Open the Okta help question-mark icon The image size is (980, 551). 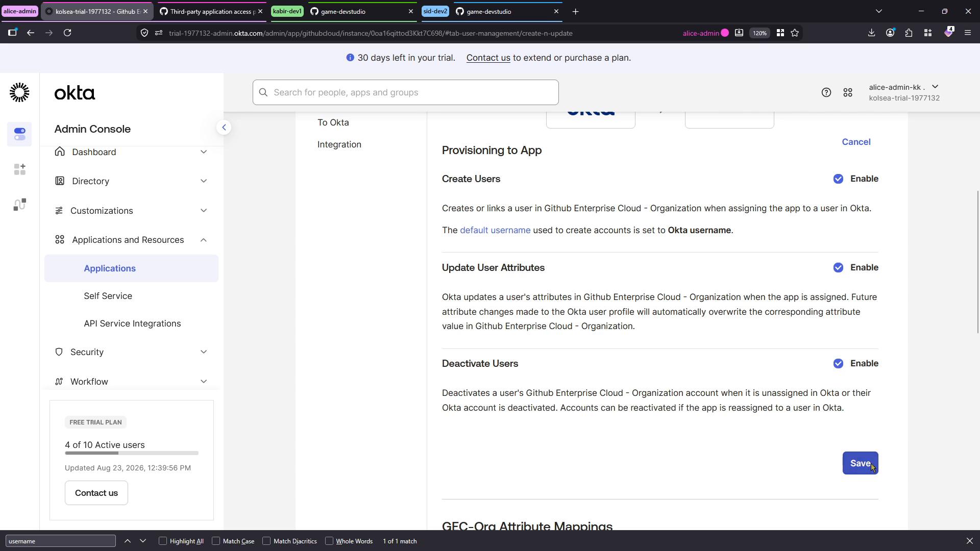coord(826,92)
